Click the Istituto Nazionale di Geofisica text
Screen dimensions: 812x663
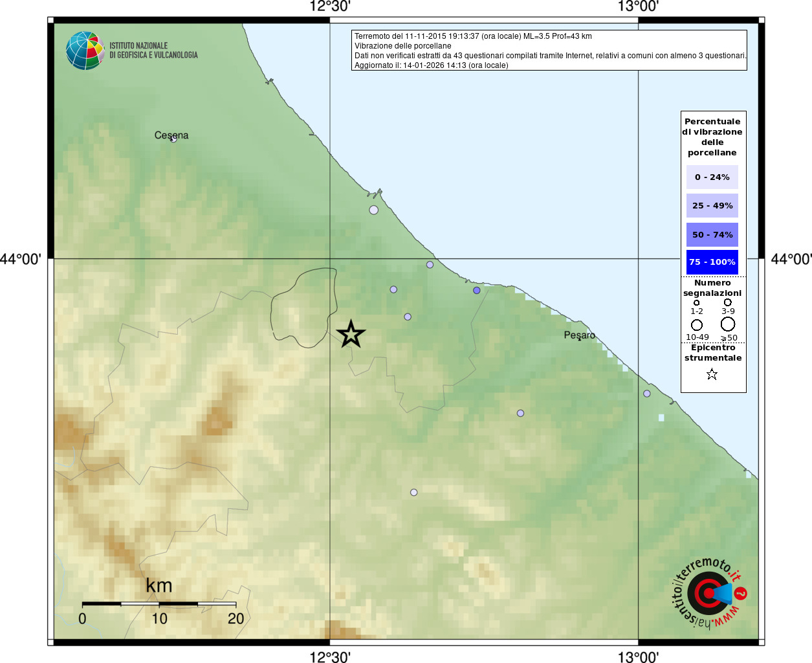tap(153, 51)
